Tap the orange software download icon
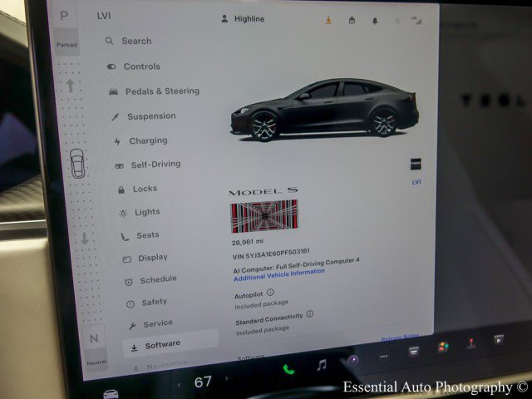The image size is (532, 399). click(x=328, y=21)
